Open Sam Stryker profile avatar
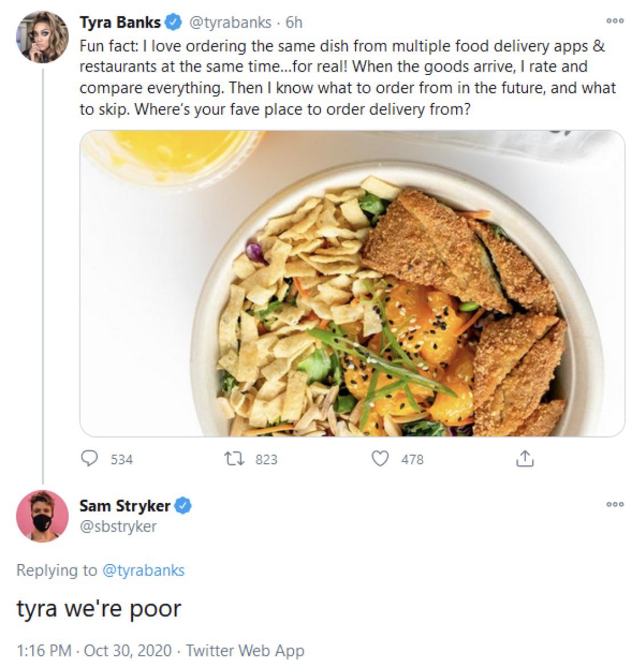 [42, 516]
